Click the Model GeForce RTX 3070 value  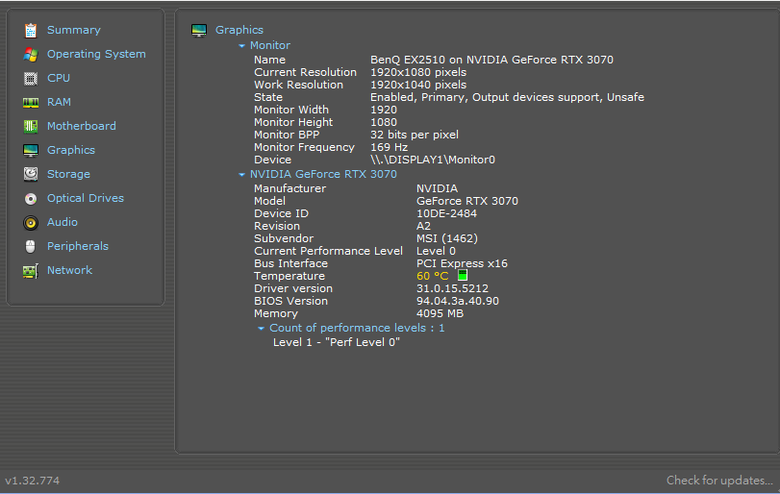[x=467, y=201]
